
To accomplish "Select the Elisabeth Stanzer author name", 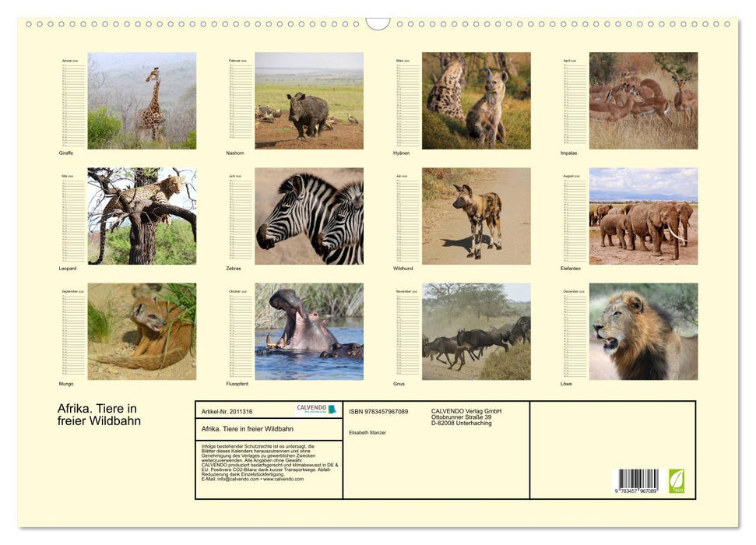I will 367,433.
